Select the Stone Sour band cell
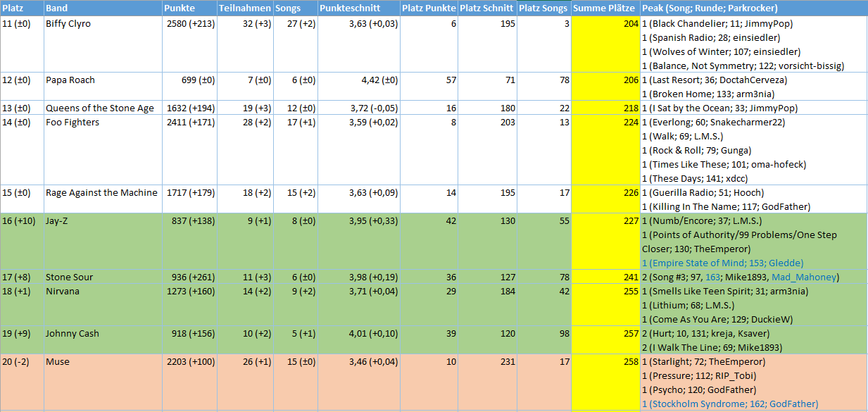The height and width of the screenshot is (412, 868). point(102,277)
